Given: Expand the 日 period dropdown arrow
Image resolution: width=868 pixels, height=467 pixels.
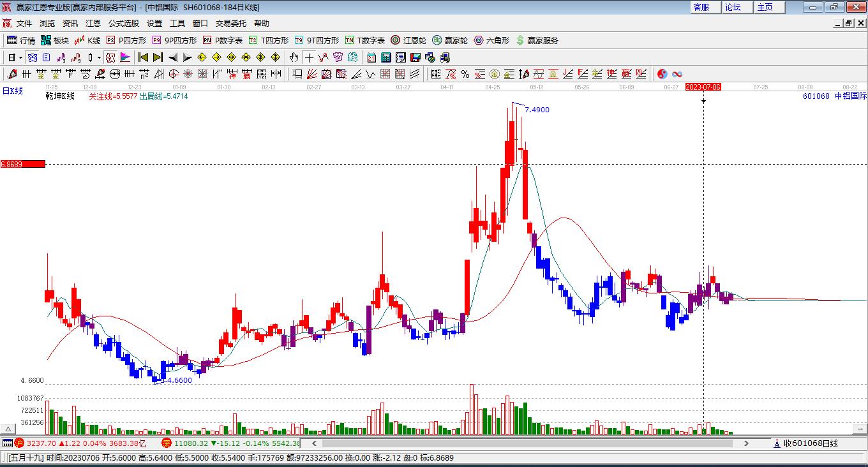Looking at the screenshot, I should pos(20,57).
